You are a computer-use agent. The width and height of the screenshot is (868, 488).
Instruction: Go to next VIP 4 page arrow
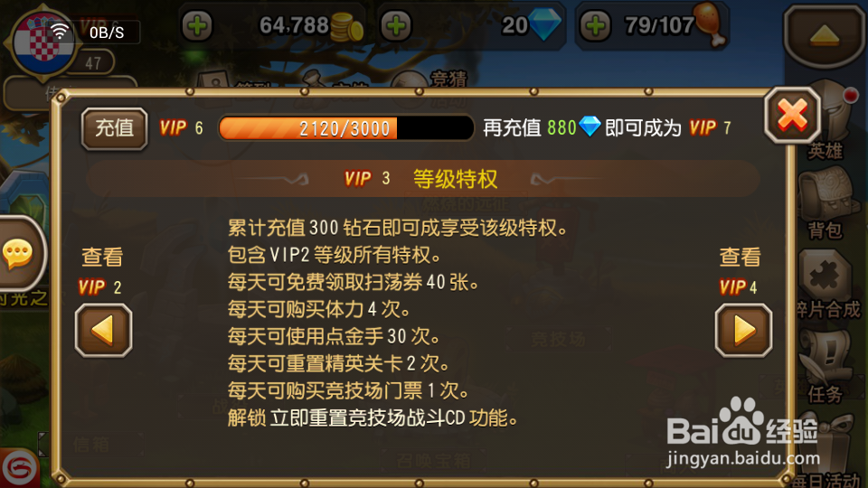(743, 331)
